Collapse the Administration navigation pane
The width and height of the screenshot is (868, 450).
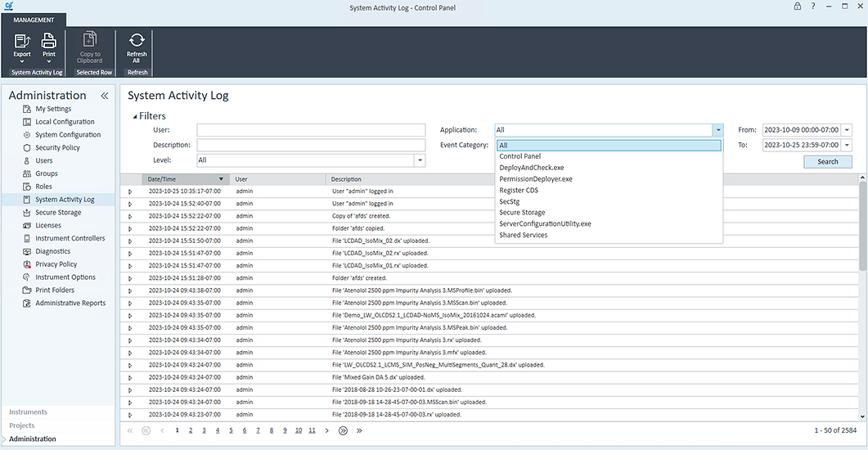point(104,96)
